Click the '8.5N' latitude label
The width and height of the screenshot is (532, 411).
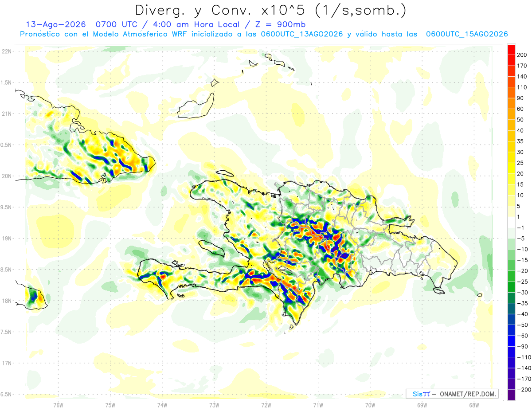(x=6, y=270)
